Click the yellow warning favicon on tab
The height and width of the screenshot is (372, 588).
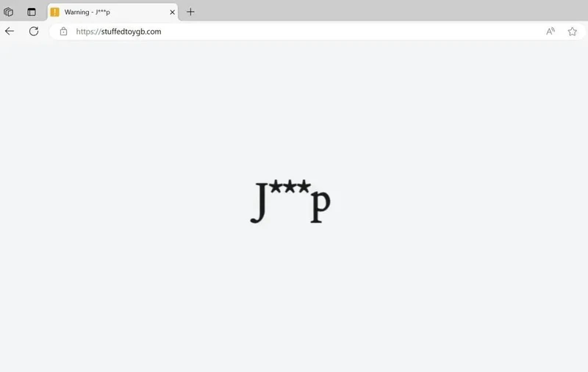click(54, 12)
